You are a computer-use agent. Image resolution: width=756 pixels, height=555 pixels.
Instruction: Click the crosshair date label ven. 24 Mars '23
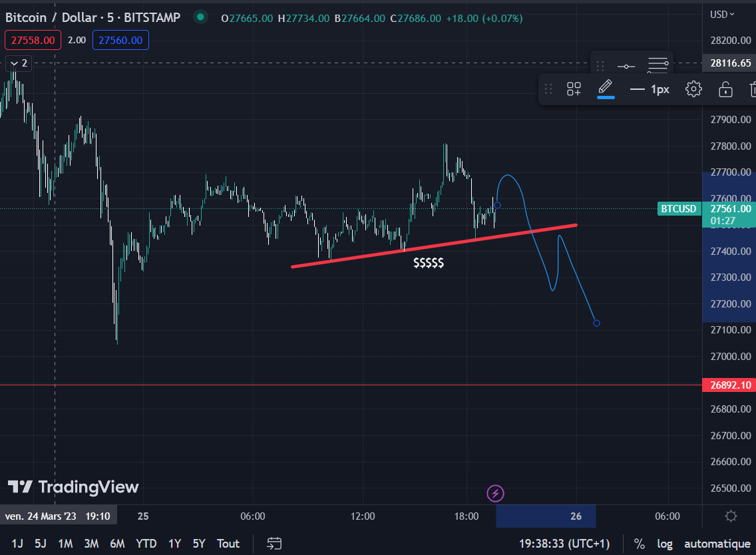click(x=58, y=516)
